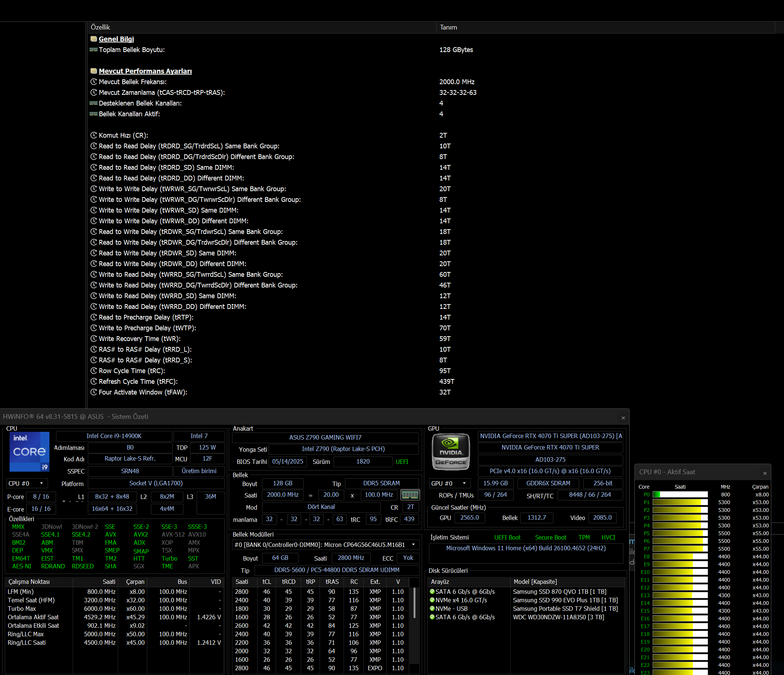Viewport: 784px width, 675px height.
Task: Open the CPU #0 selector dropdown
Action: pyautogui.click(x=27, y=483)
